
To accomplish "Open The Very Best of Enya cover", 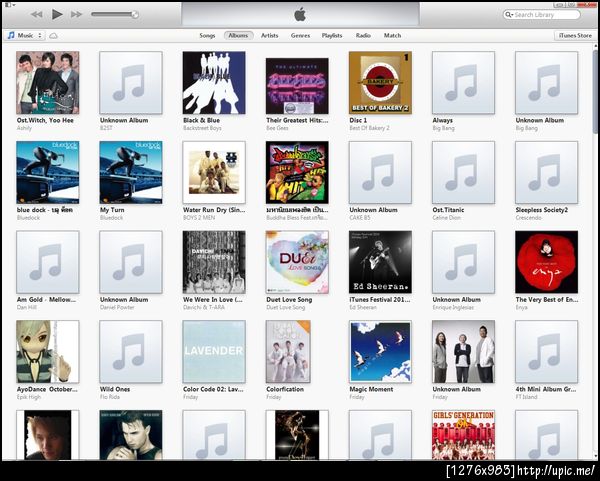I will point(546,262).
